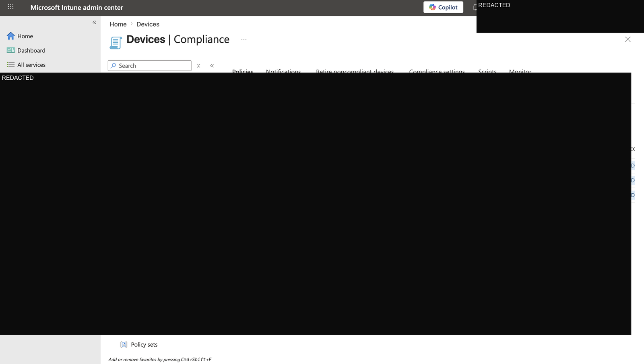
Task: Switch to the Policies tab
Action: [x=243, y=71]
